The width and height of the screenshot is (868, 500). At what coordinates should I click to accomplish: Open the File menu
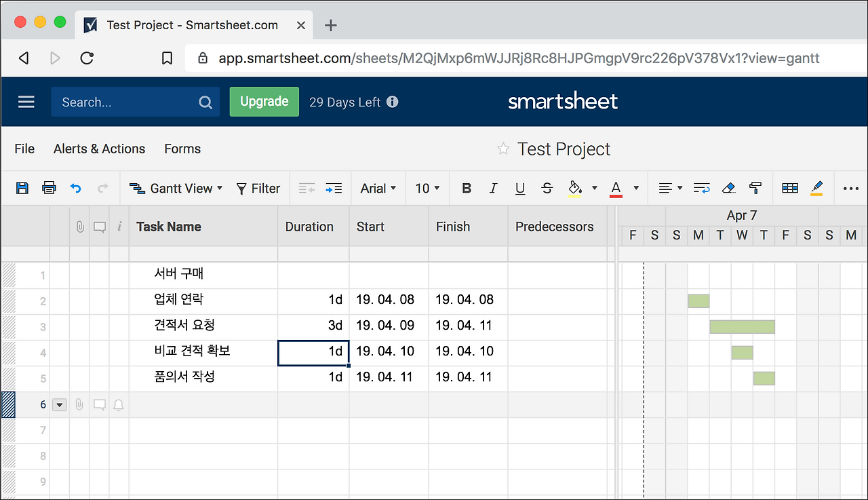(x=24, y=149)
